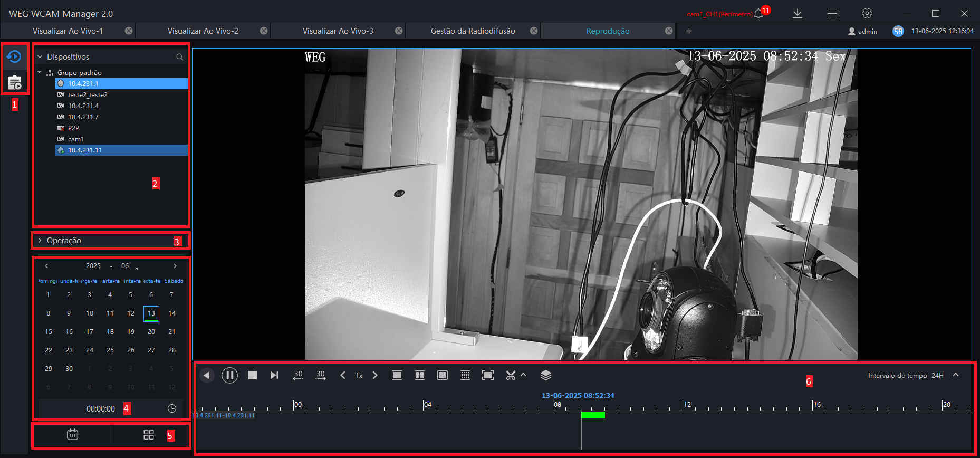Collapse the Dispositivos panel
Screen dimensions: 980x458
coord(40,56)
